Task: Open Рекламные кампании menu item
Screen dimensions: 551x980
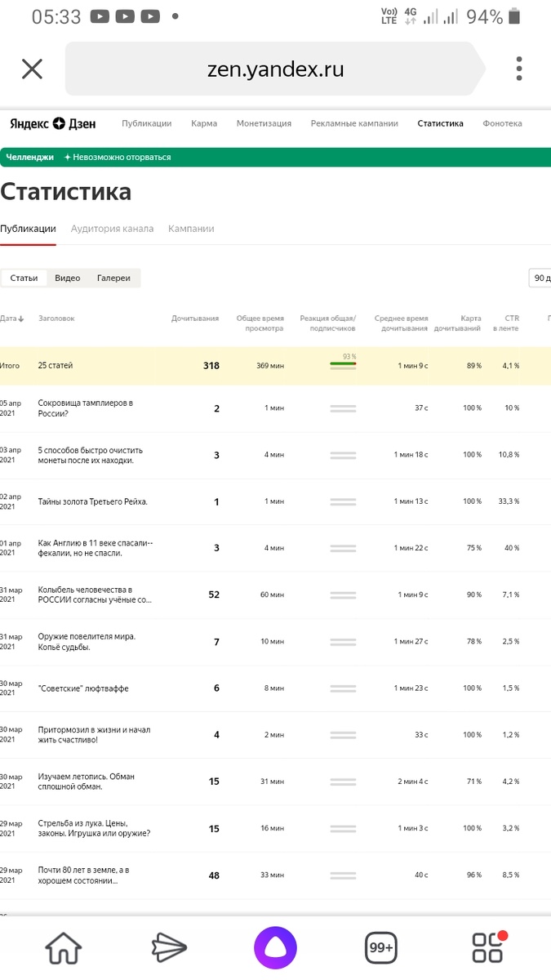Action: pos(354,123)
